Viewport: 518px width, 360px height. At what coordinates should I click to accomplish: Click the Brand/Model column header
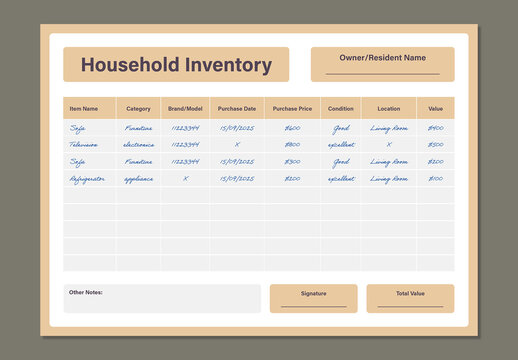[185, 109]
